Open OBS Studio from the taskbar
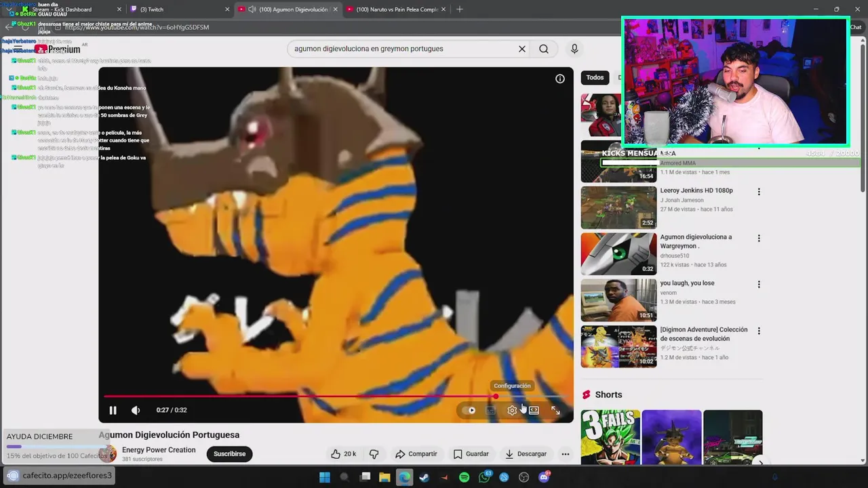 click(524, 477)
